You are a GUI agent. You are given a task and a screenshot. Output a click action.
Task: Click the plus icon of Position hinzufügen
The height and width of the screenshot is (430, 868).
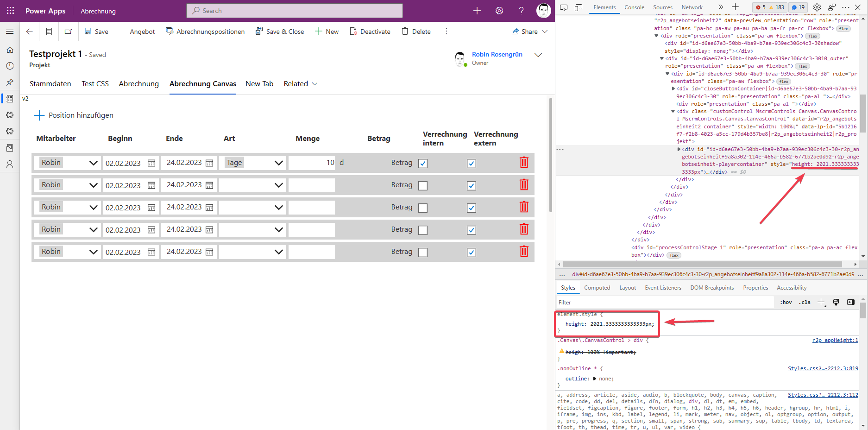coord(39,115)
